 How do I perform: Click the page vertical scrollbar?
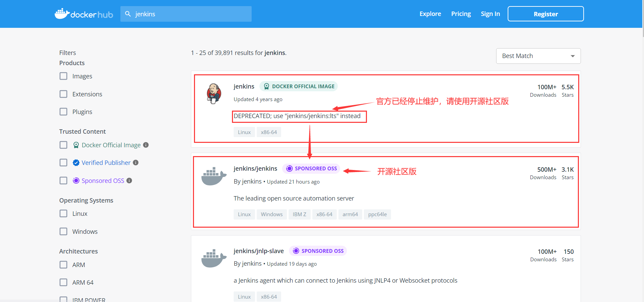pyautogui.click(x=643, y=19)
